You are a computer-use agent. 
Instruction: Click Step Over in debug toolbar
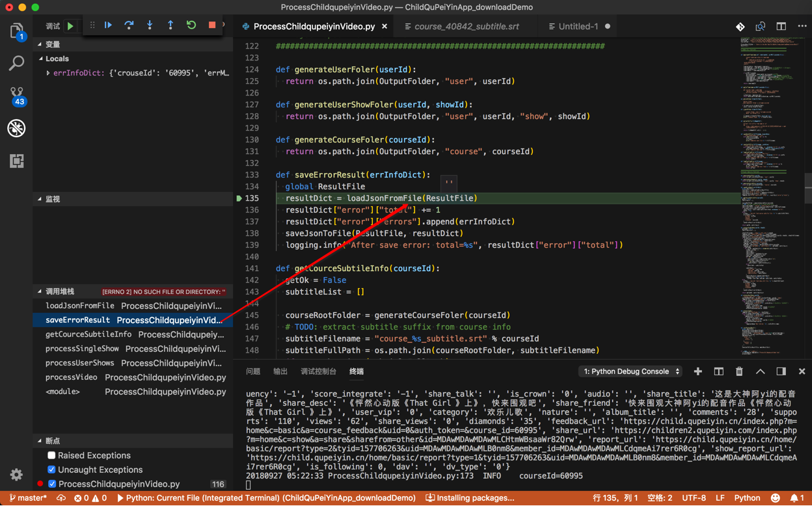129,25
